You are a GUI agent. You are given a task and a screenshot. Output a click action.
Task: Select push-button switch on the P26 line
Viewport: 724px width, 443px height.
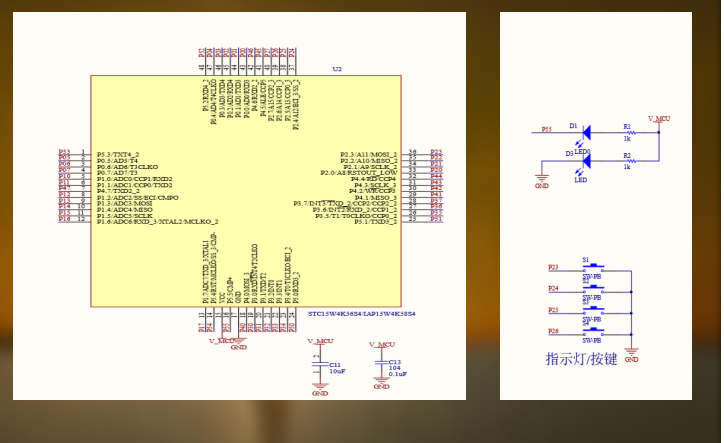593,332
